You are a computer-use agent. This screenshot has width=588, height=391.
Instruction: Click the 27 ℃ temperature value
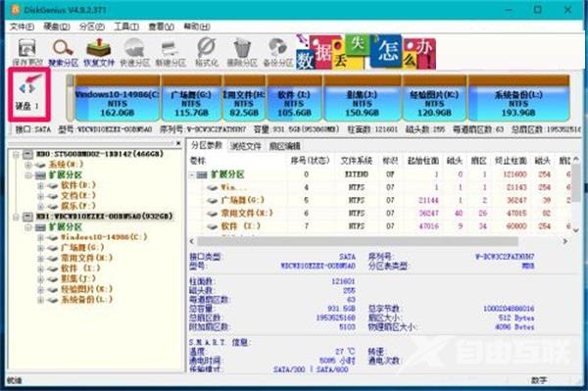[x=345, y=352]
